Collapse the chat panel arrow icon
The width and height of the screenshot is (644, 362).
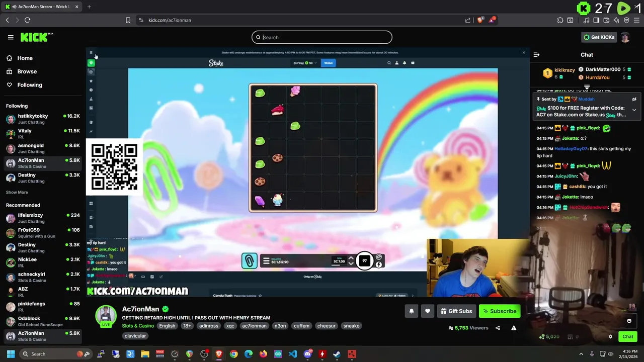click(x=536, y=55)
